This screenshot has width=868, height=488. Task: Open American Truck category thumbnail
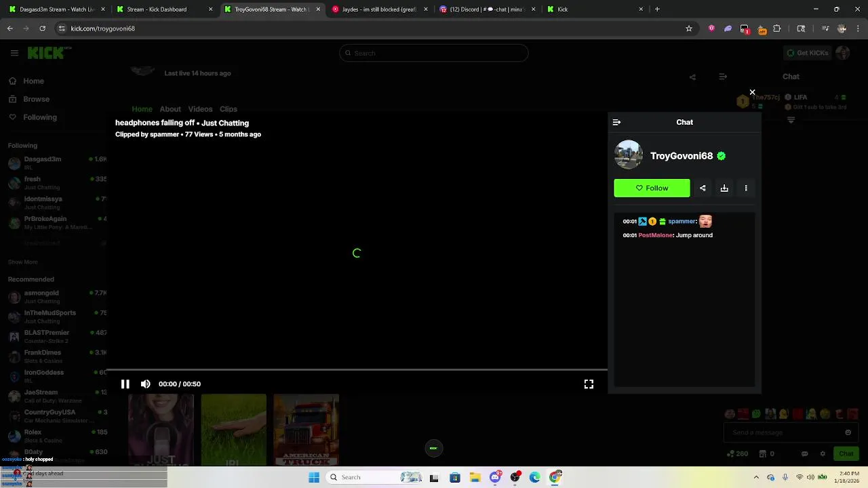pos(306,430)
